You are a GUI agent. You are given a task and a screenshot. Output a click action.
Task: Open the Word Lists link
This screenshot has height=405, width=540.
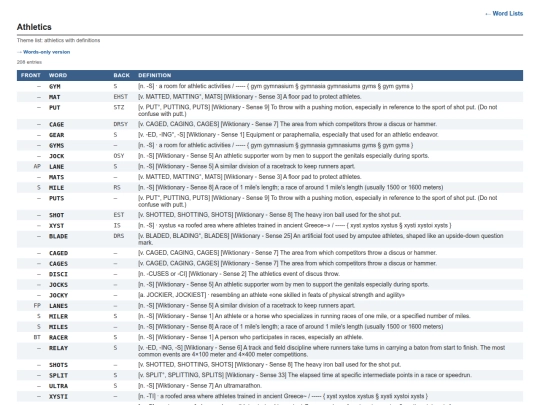click(504, 14)
